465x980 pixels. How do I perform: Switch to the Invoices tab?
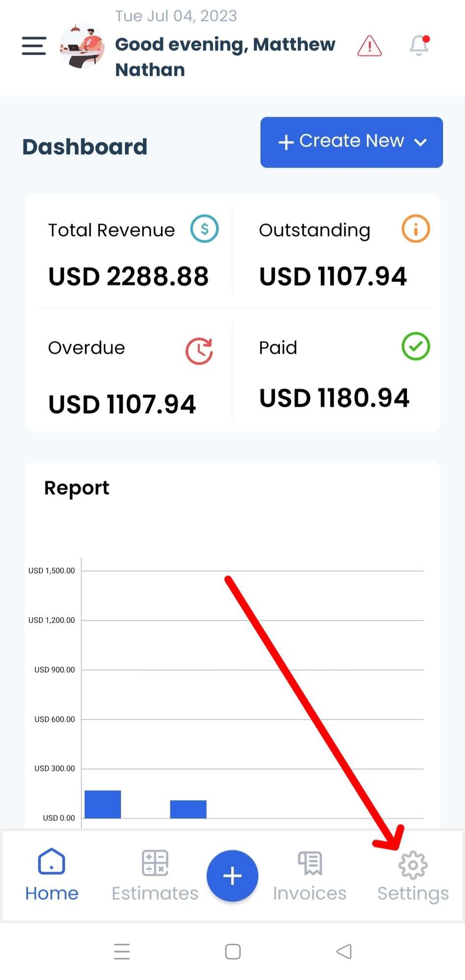(310, 875)
